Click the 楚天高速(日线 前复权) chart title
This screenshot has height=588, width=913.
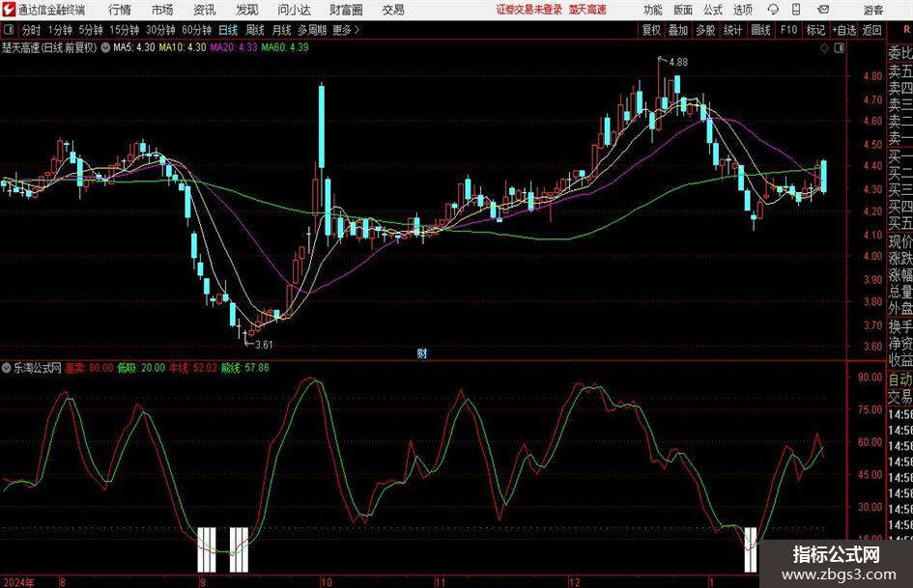pos(49,47)
